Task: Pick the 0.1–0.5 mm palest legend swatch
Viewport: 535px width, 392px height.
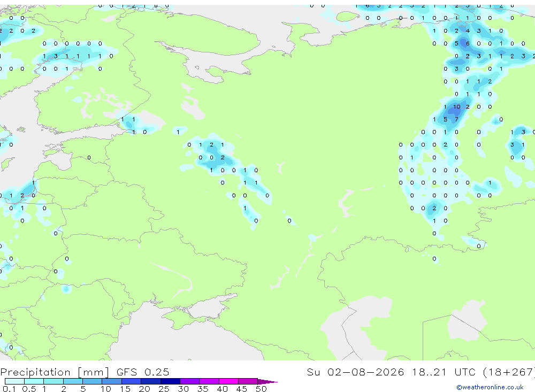Action: click(x=14, y=381)
